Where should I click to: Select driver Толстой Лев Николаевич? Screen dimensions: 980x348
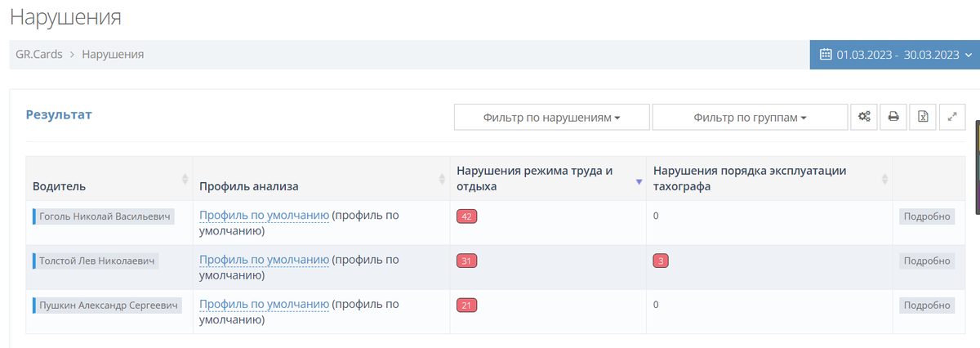tap(96, 261)
